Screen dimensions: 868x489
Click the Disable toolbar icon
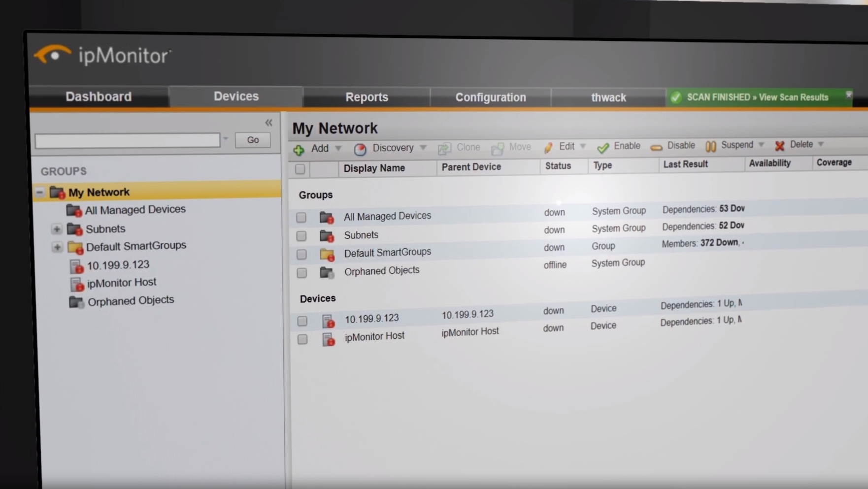(656, 147)
